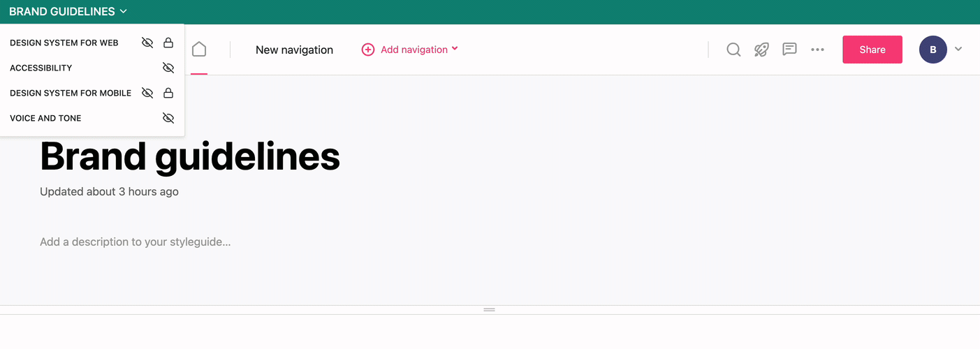This screenshot has width=980, height=349.
Task: Select DESIGN SYSTEM FOR WEB entry
Action: click(x=64, y=43)
